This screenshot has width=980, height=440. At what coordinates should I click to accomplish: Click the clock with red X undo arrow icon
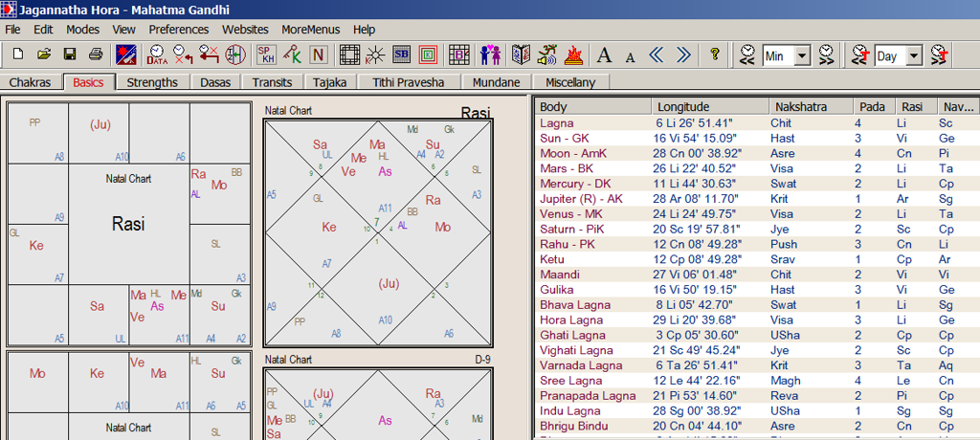(x=183, y=55)
